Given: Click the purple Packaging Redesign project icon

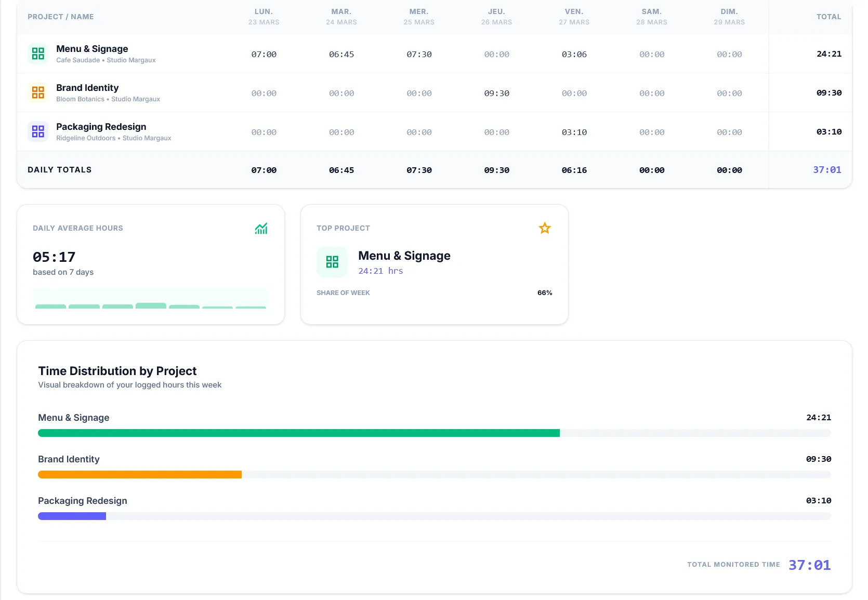Looking at the screenshot, I should click(38, 131).
